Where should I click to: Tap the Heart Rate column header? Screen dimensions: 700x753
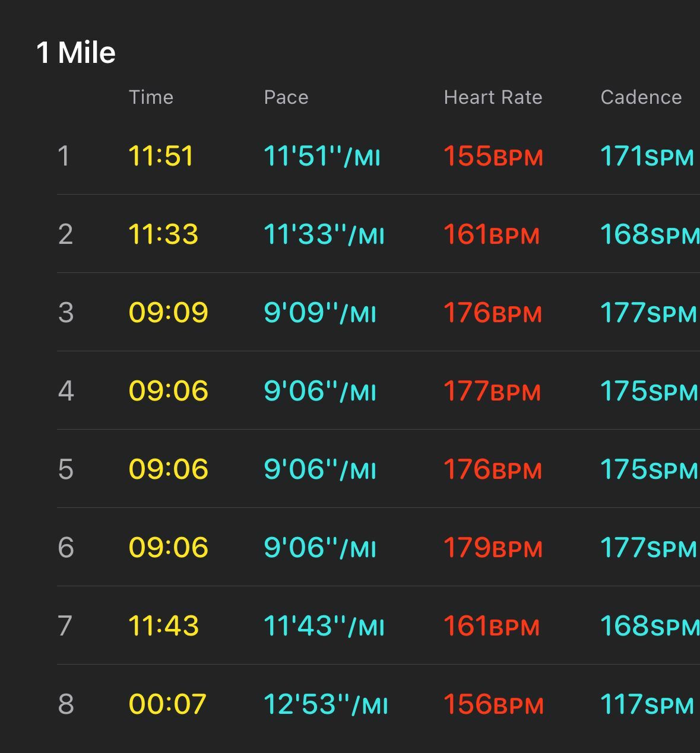pyautogui.click(x=493, y=97)
